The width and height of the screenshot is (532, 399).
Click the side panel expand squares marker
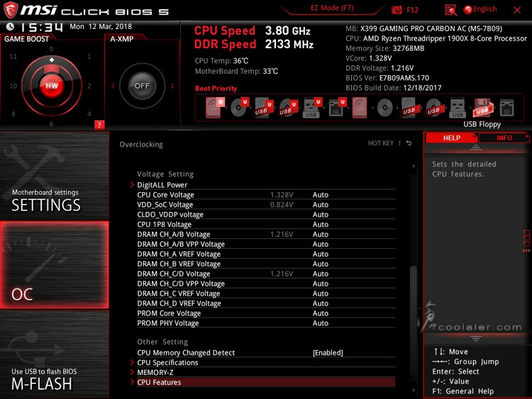(x=526, y=241)
